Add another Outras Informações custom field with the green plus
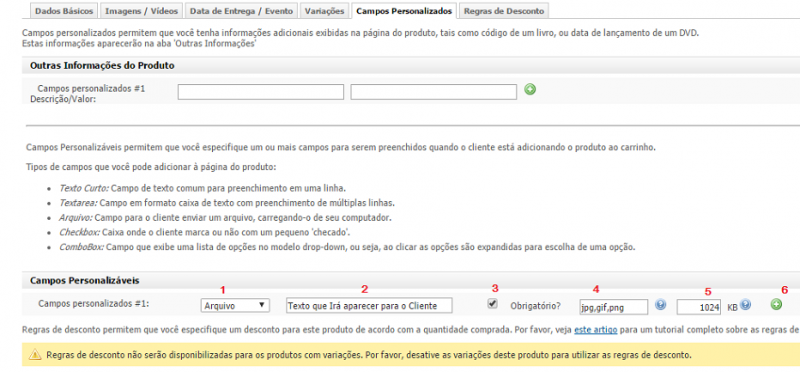 click(x=530, y=90)
